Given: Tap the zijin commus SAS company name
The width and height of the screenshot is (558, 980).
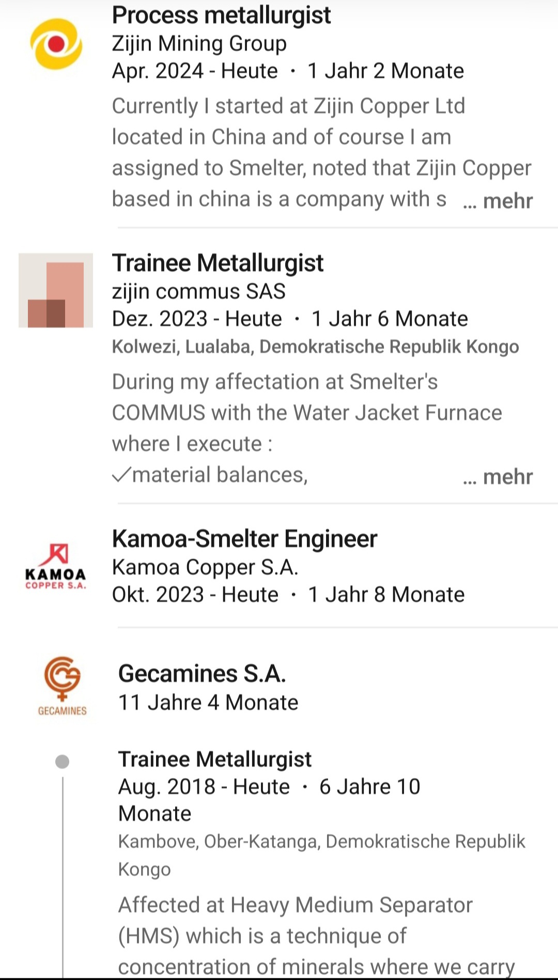Looking at the screenshot, I should click(x=198, y=291).
